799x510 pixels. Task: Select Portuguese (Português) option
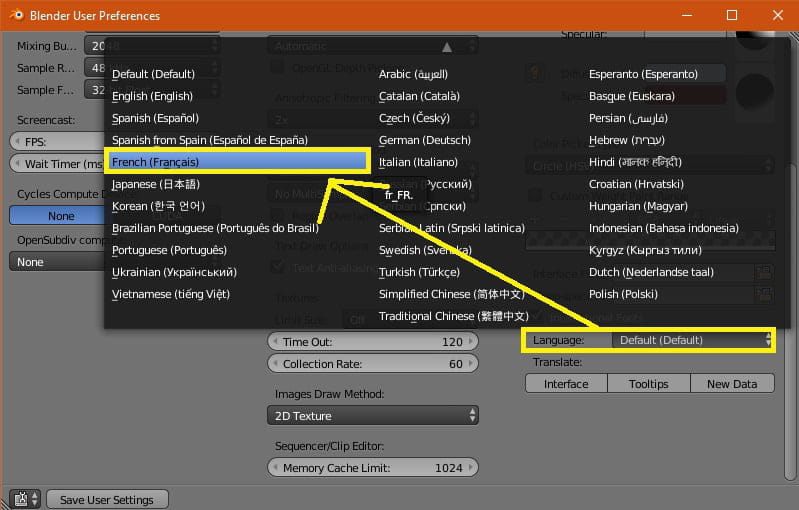(x=169, y=250)
